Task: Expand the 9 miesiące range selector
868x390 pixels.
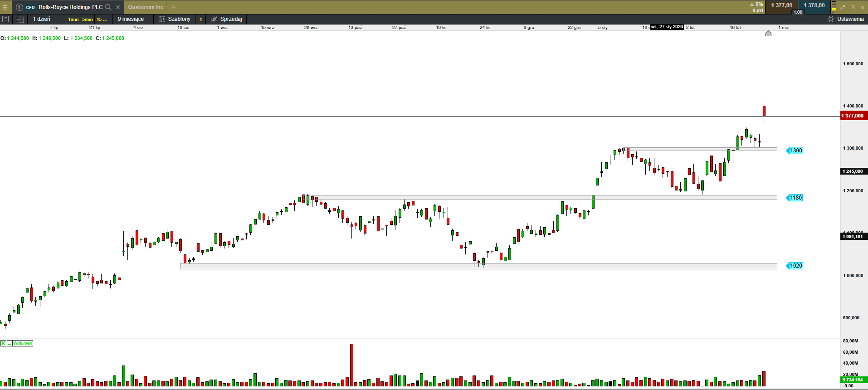Action: coord(131,19)
